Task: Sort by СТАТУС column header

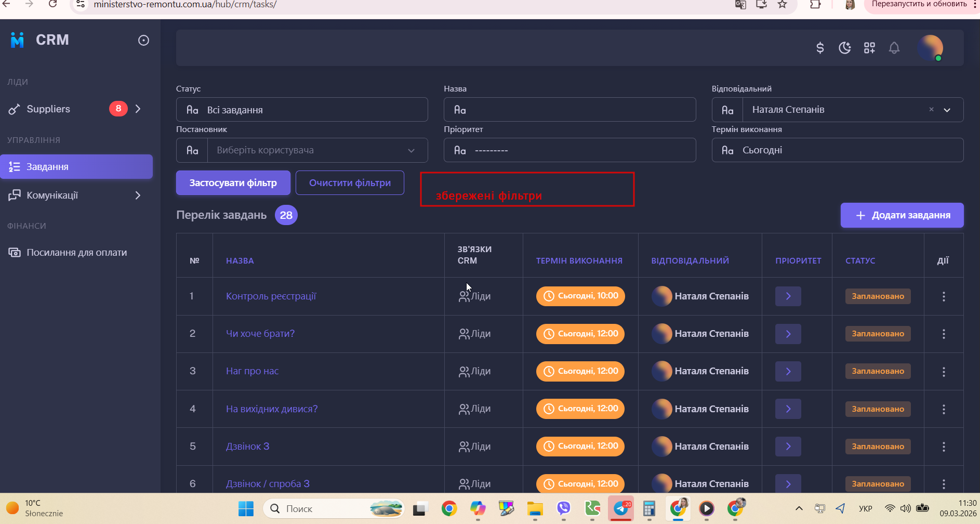Action: pos(860,260)
